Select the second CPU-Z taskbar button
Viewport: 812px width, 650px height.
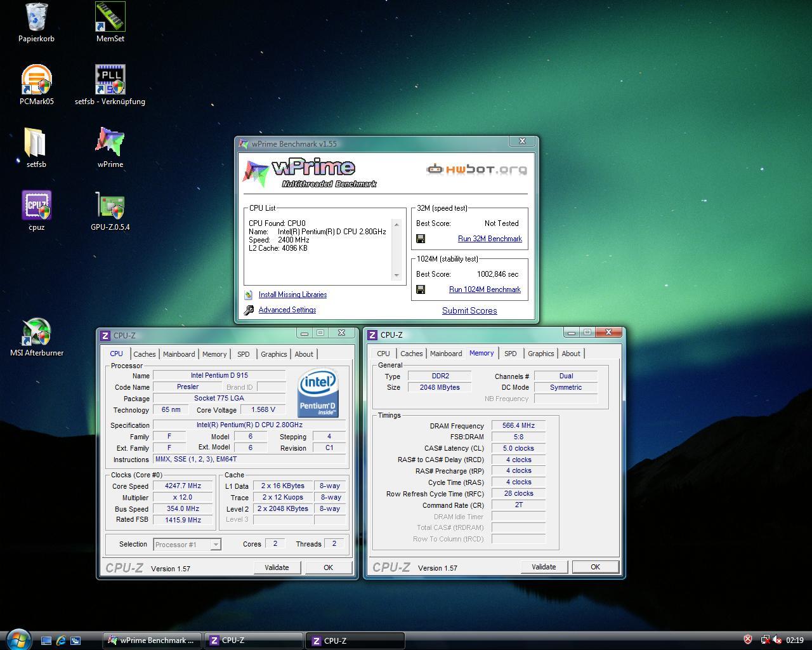[355, 640]
